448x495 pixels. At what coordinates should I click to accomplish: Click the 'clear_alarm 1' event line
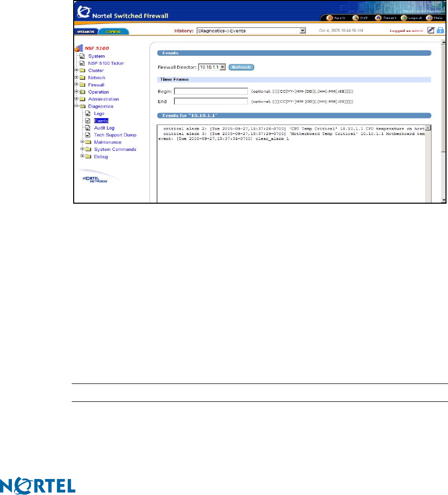(224, 138)
